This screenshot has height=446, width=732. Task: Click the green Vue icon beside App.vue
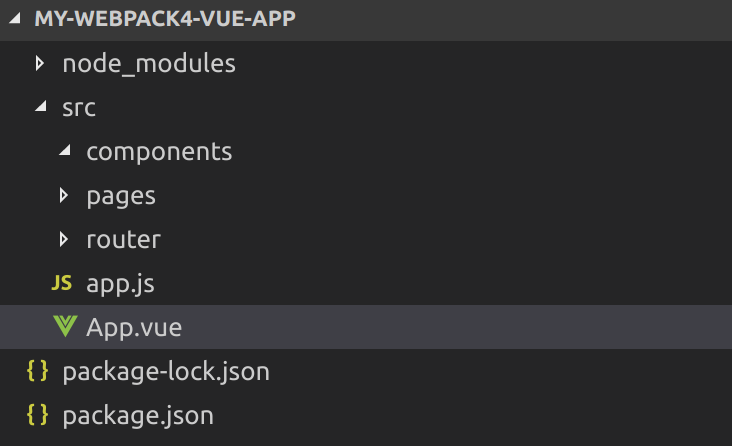tap(65, 326)
